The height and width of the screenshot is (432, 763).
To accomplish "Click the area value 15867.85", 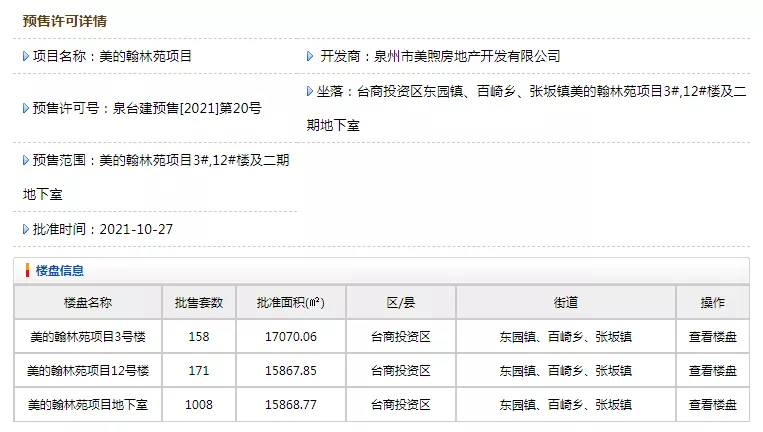I will tap(291, 371).
